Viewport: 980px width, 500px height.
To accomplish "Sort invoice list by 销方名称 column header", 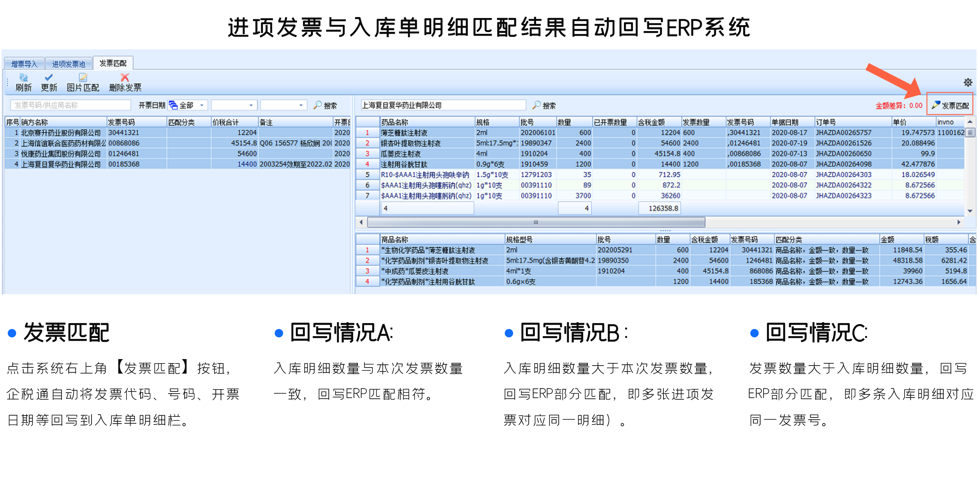I will 63,122.
